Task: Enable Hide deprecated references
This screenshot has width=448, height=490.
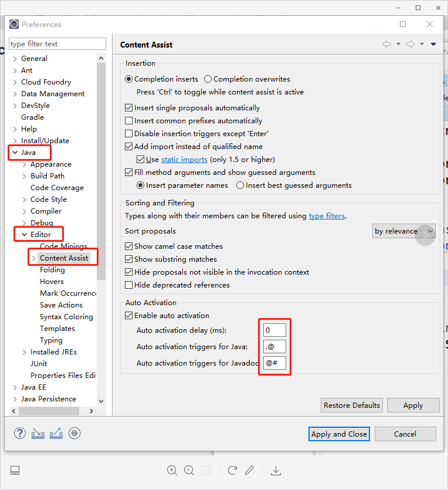Action: tap(128, 285)
